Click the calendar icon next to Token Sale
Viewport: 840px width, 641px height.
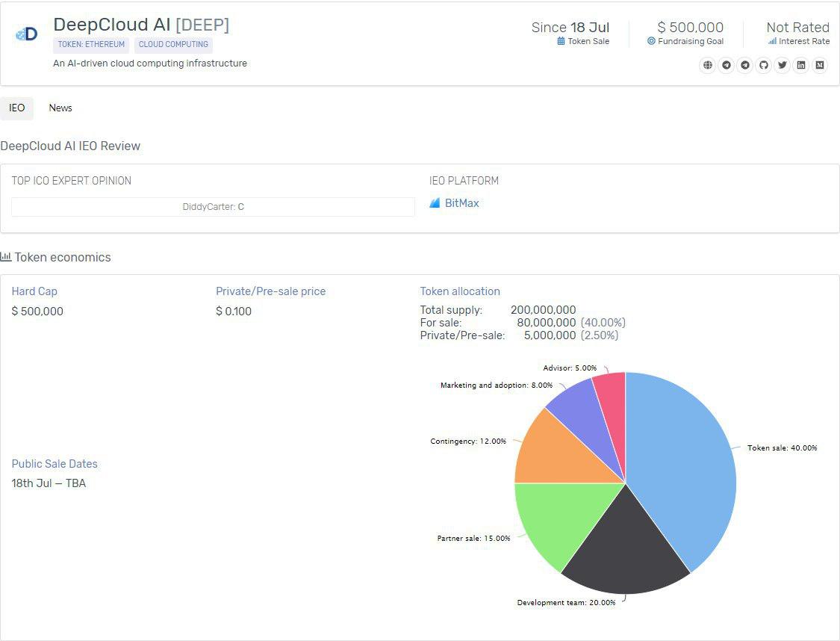coord(561,41)
